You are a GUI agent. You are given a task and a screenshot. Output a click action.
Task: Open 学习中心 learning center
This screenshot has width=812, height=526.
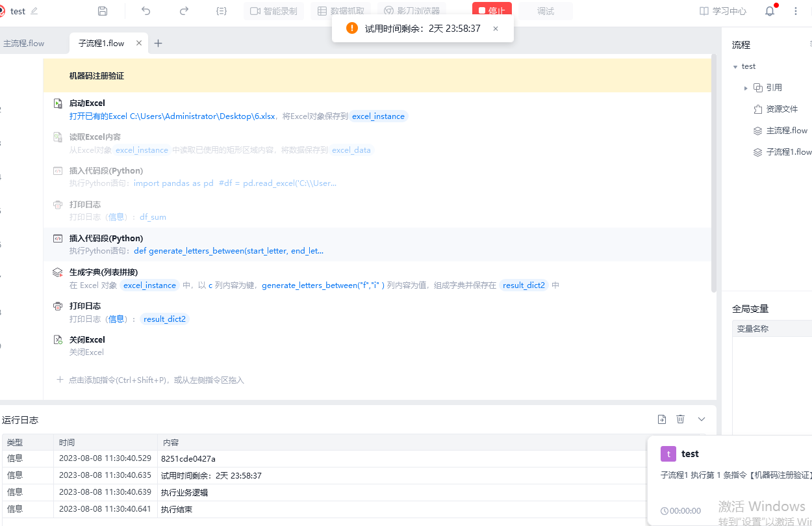723,11
